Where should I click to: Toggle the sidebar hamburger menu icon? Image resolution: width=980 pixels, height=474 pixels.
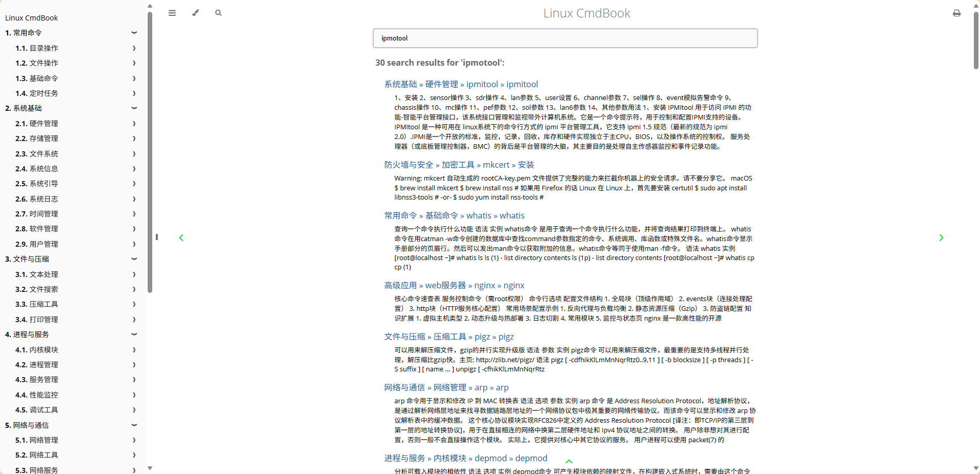tap(172, 13)
